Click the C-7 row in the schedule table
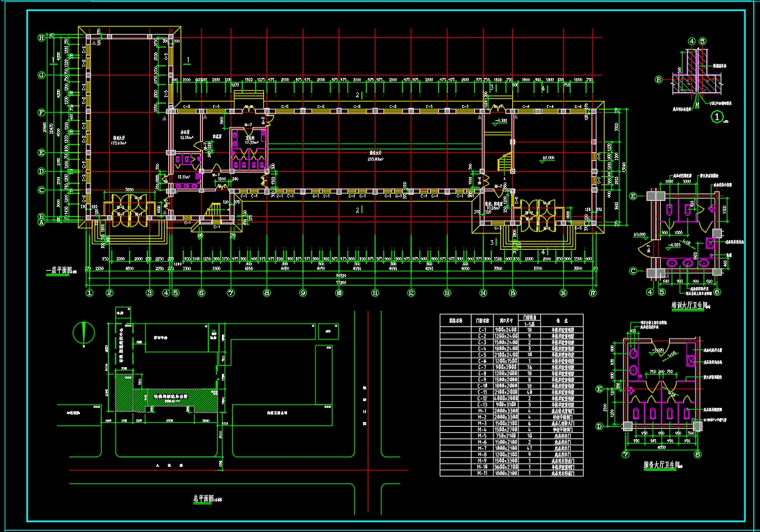Screen dimensions: 760x532 point(512,366)
